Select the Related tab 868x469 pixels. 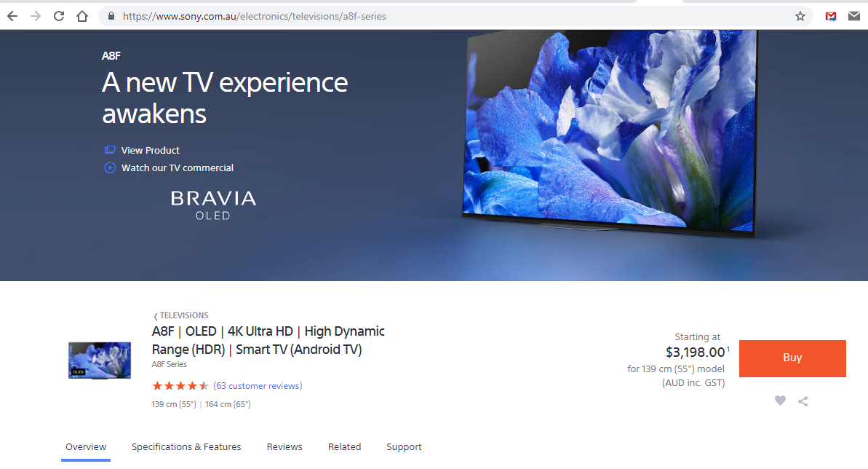tap(344, 446)
